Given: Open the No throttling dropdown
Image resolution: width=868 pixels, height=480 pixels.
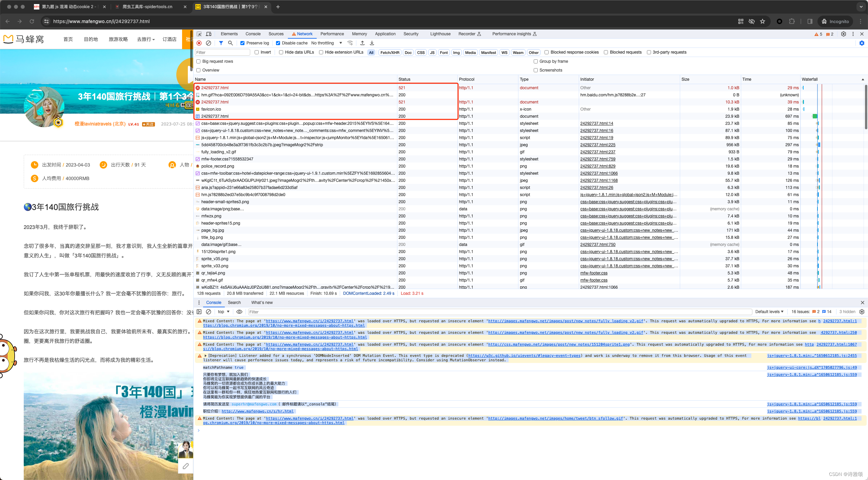Looking at the screenshot, I should [327, 43].
